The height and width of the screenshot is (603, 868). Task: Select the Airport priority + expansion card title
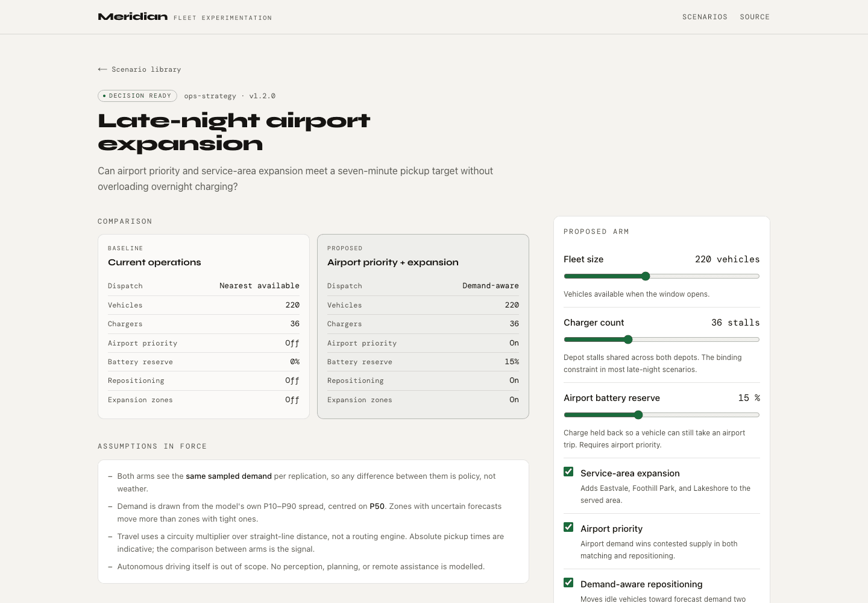393,262
